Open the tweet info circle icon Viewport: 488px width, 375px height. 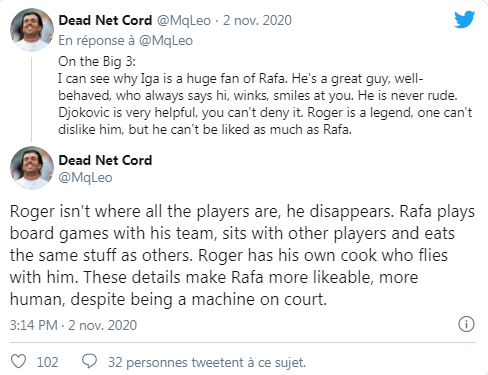(x=466, y=324)
